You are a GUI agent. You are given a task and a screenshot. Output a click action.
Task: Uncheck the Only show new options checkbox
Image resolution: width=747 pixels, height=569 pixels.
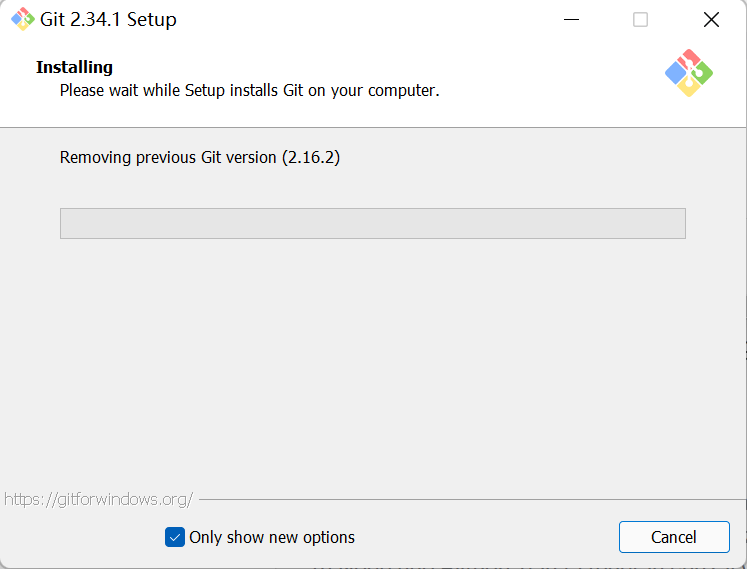[175, 537]
